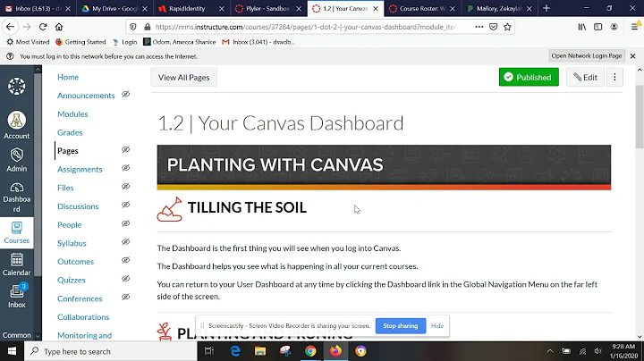Screen dimensions: 644x361
Task: Open the Firefox account icon
Action: [x=614, y=27]
